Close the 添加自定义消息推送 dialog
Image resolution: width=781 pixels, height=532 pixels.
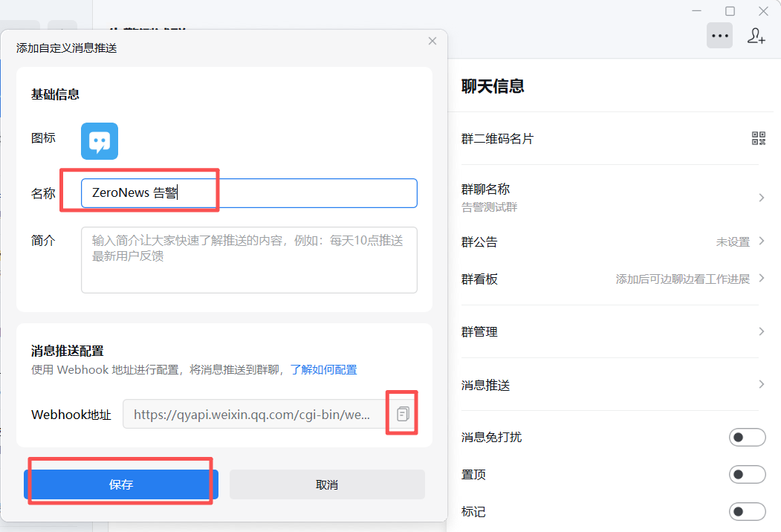coord(432,41)
